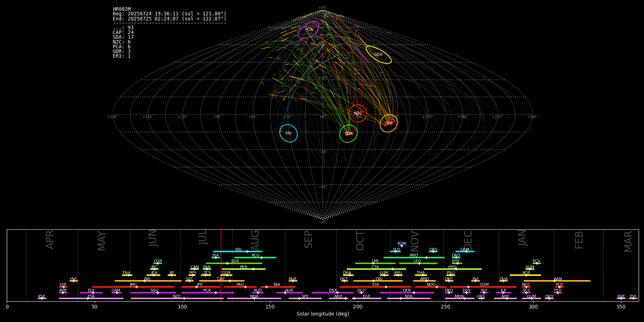Click the LYR shower marker in timeline

click(x=63, y=287)
